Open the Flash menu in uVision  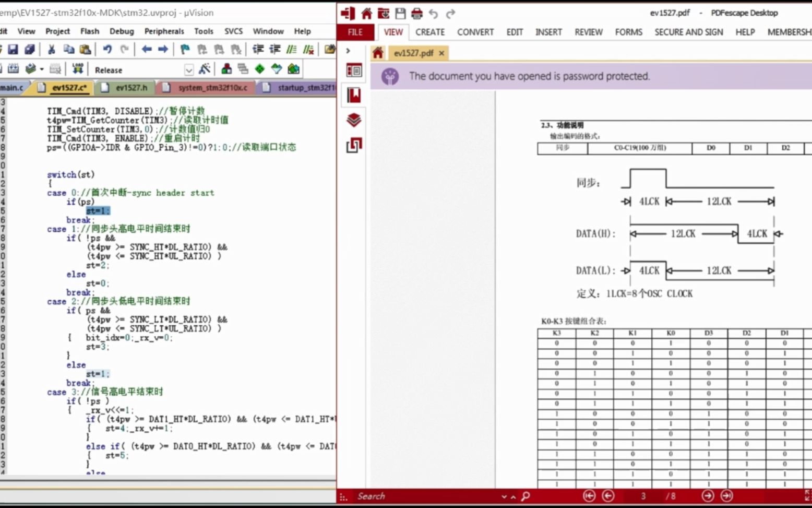click(90, 31)
